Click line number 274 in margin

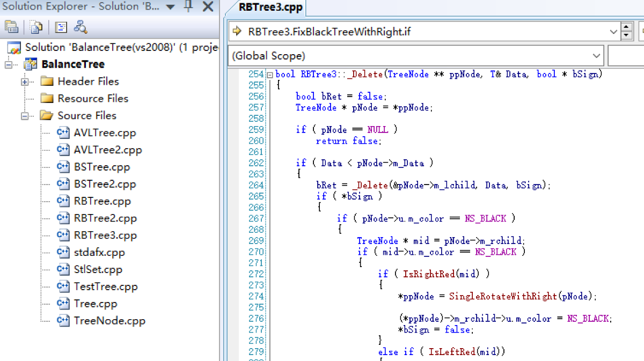pos(257,296)
